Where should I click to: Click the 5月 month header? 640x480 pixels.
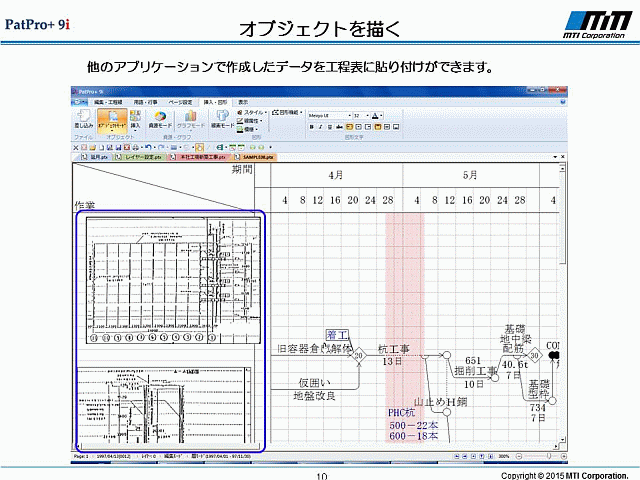(470, 176)
